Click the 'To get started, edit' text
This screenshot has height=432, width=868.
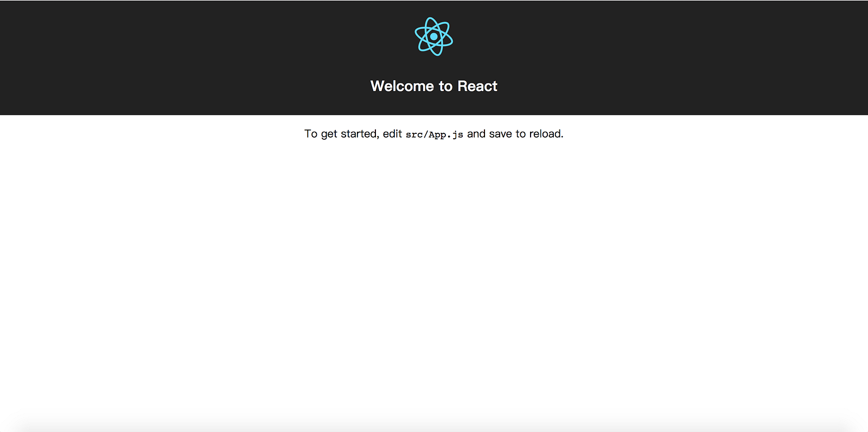(353, 134)
